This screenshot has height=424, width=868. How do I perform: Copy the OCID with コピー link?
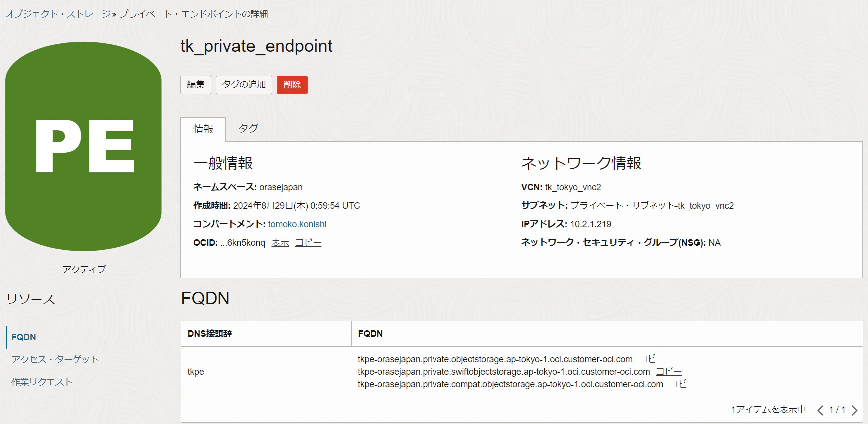tap(308, 243)
